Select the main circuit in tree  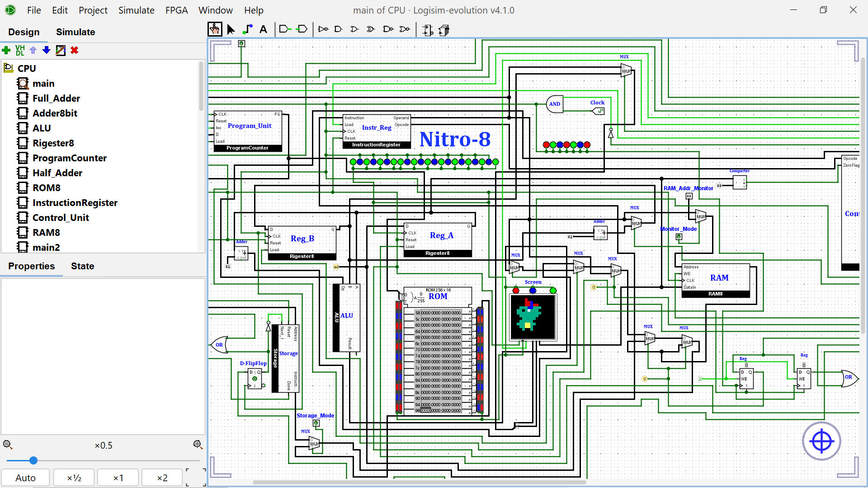[x=43, y=84]
